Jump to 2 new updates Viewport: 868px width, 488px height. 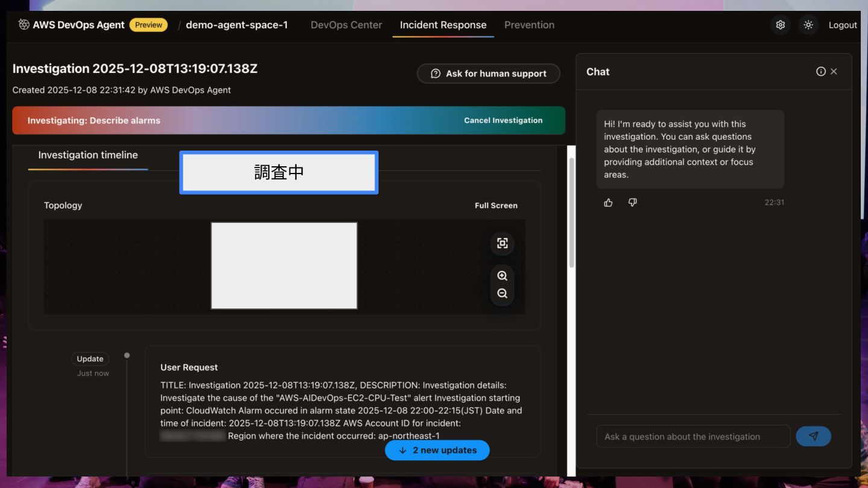pyautogui.click(x=437, y=450)
